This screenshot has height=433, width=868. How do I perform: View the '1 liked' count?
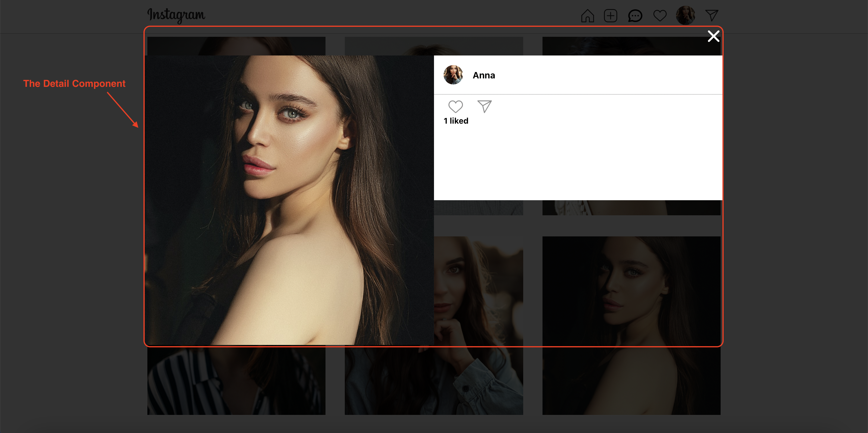(x=456, y=121)
